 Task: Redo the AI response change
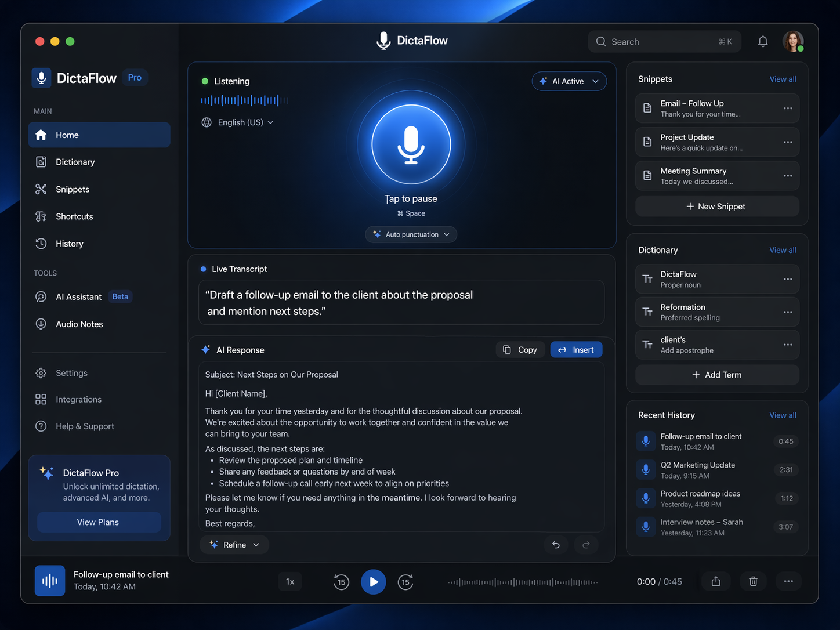pos(586,545)
